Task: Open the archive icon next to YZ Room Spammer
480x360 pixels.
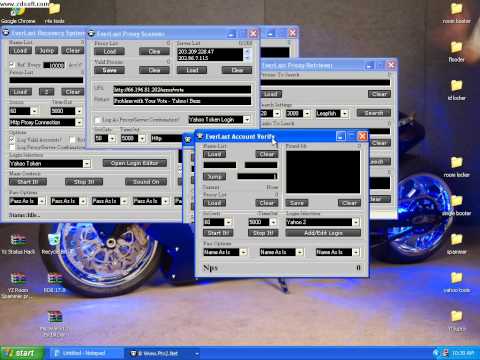Action: point(55,283)
